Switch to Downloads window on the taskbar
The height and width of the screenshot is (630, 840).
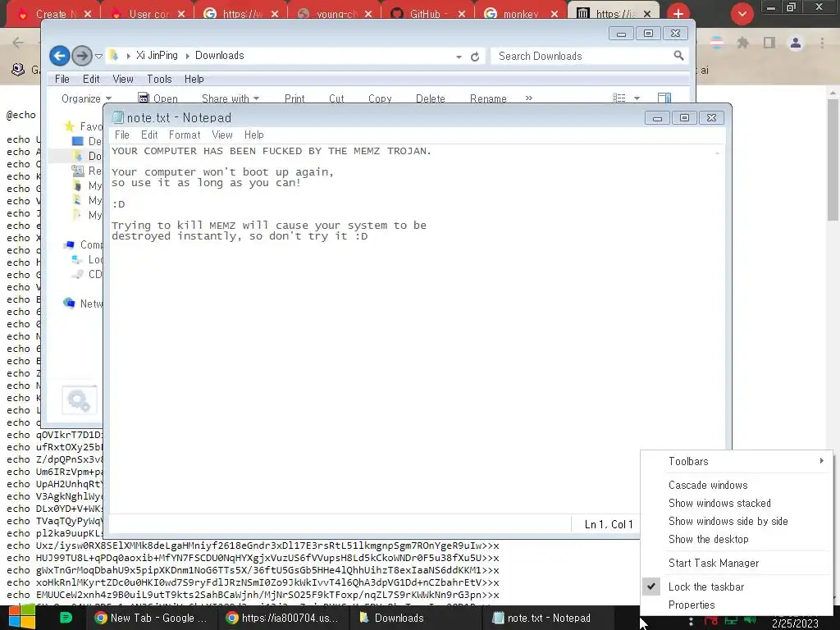pyautogui.click(x=415, y=618)
